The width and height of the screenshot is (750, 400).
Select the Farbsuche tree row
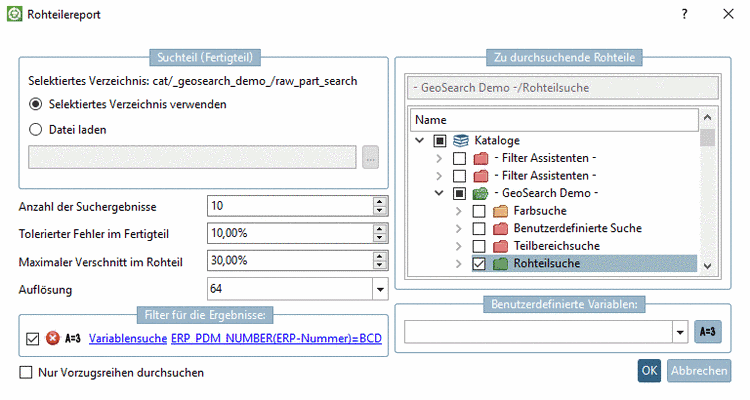(x=540, y=211)
